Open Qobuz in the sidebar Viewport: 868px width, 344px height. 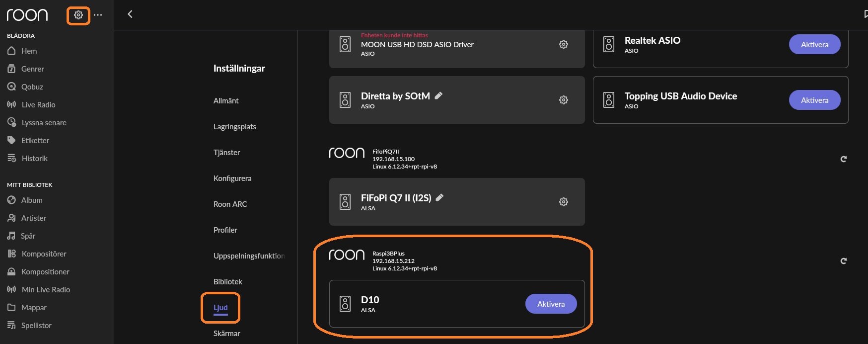pyautogui.click(x=32, y=87)
